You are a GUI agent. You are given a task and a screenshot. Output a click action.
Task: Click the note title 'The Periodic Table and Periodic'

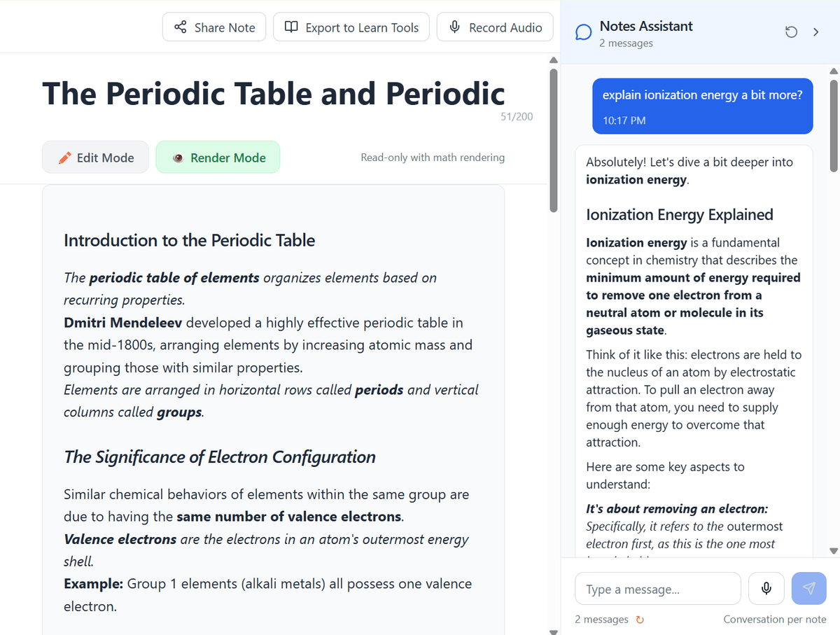(274, 94)
